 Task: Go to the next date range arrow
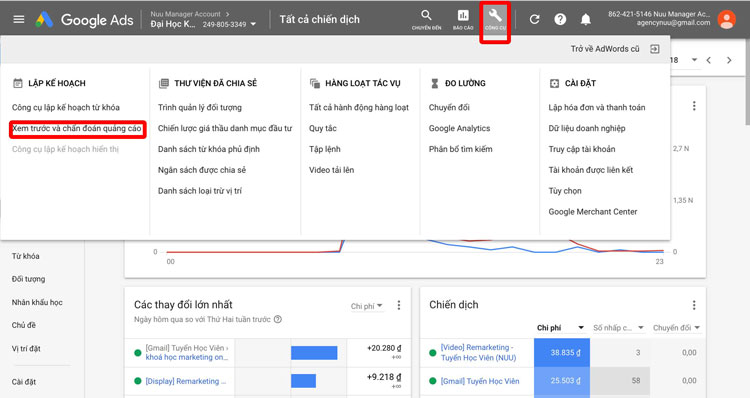[x=729, y=60]
